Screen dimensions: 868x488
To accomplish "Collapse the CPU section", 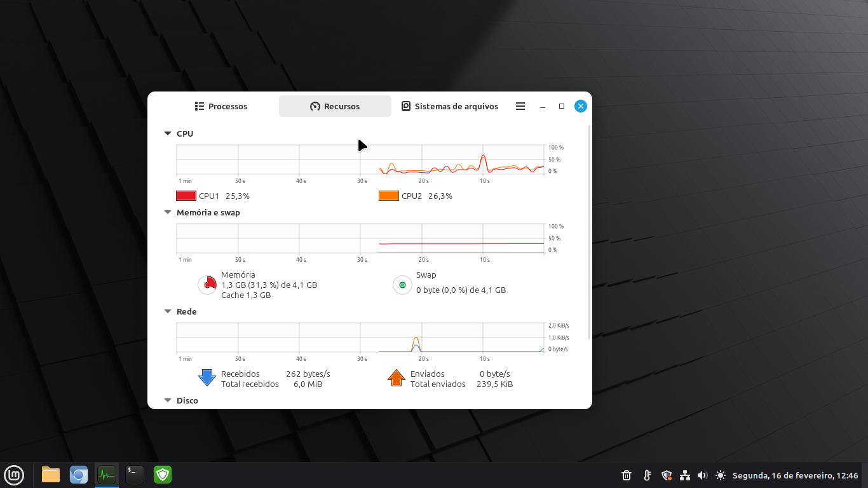I will pyautogui.click(x=168, y=133).
